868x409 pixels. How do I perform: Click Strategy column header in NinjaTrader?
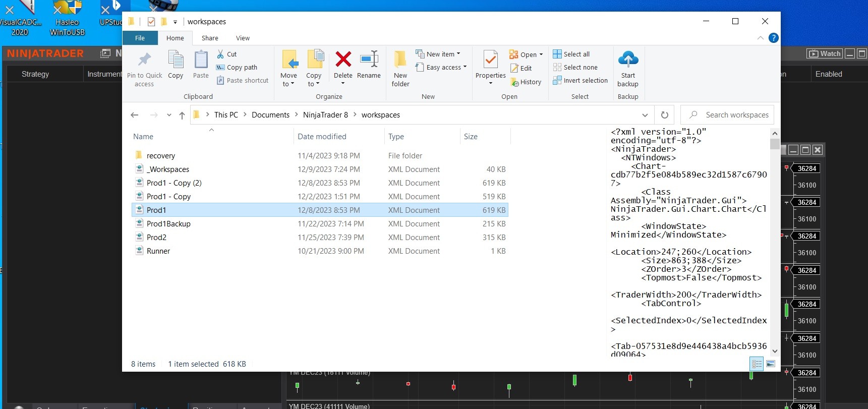pos(35,74)
